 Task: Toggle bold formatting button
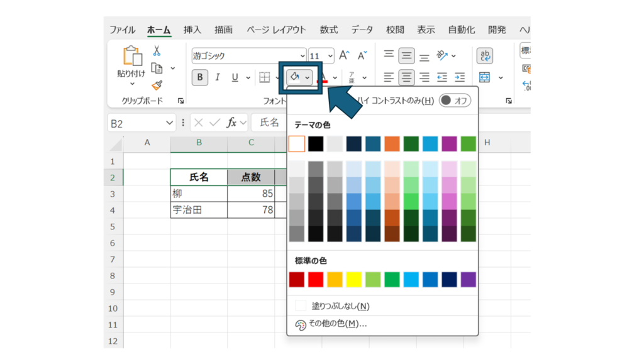tap(200, 77)
